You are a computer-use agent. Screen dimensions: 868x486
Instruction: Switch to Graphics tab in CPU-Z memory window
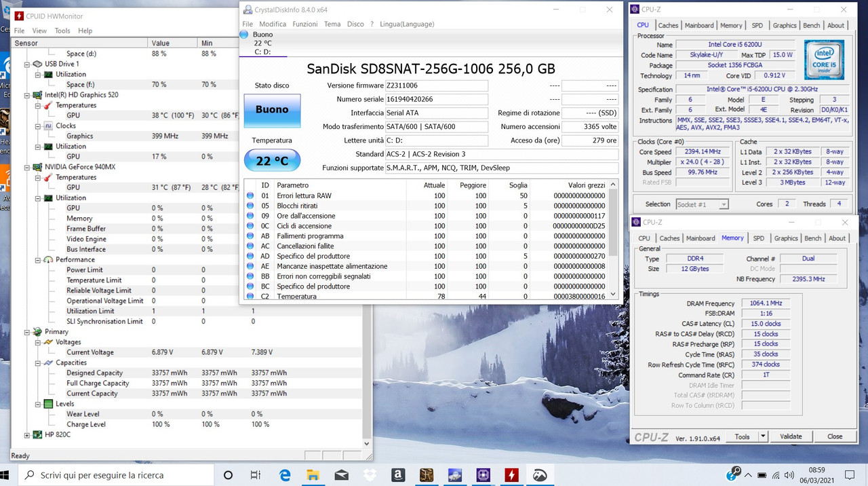point(786,238)
